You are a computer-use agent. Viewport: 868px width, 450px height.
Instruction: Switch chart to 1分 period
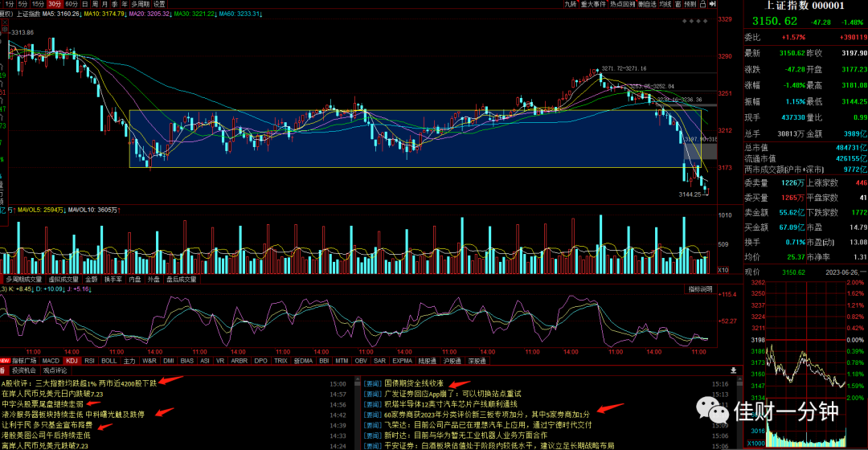(x=10, y=4)
